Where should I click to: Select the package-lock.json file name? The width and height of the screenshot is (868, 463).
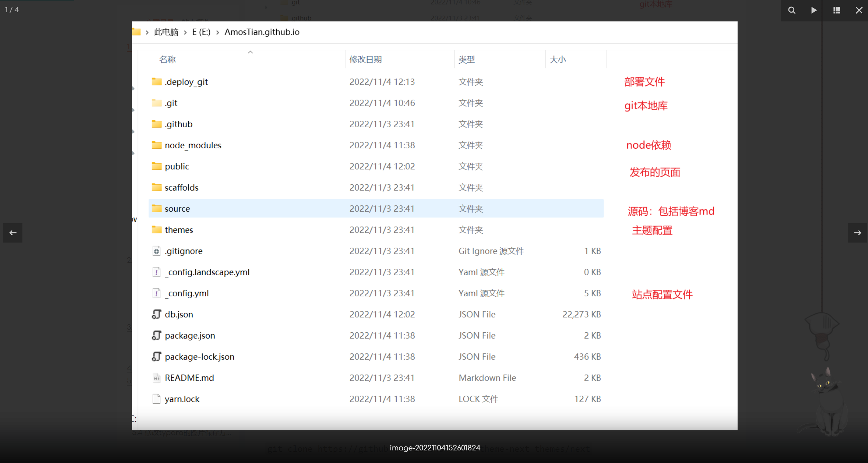pos(199,357)
